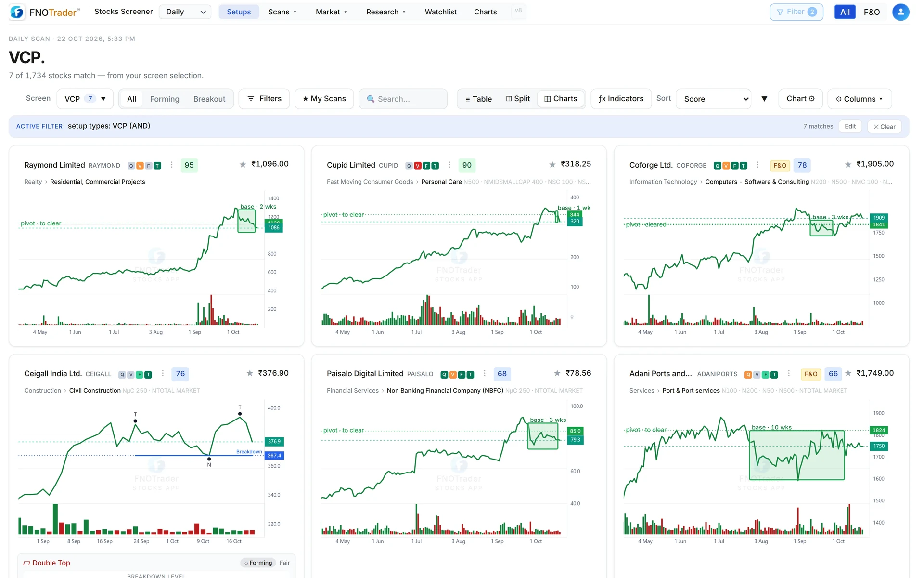The width and height of the screenshot is (924, 578).
Task: Click Raymond's Q badge icon
Action: pyautogui.click(x=131, y=166)
